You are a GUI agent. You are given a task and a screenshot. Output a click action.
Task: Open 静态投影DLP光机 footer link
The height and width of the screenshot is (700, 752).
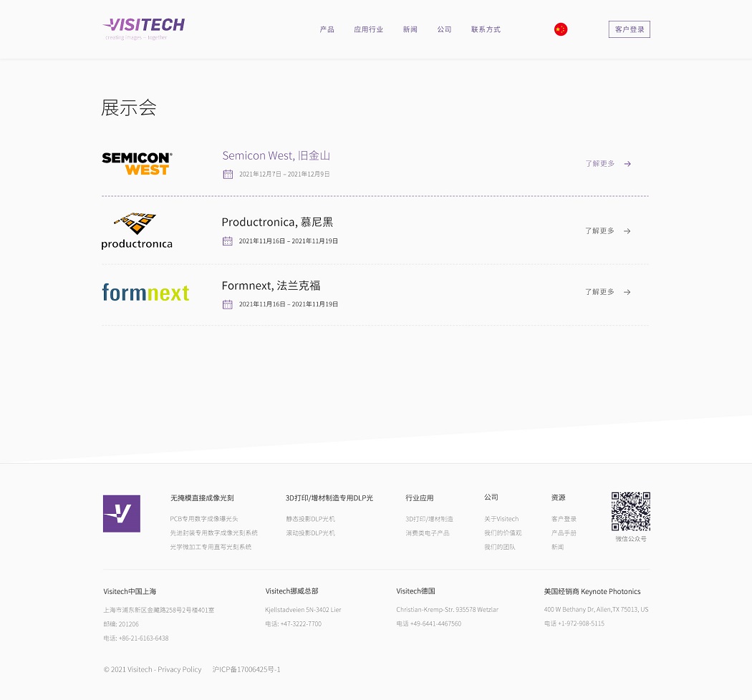coord(310,519)
